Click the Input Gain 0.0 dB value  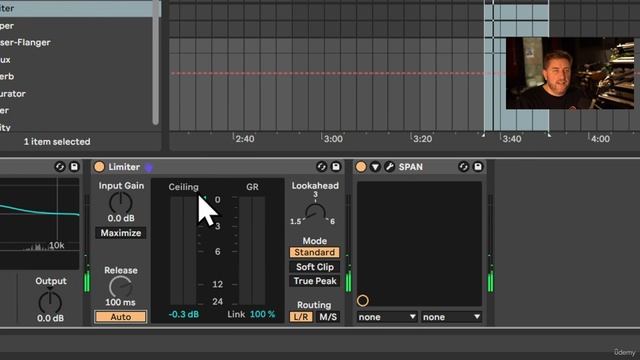(121, 218)
